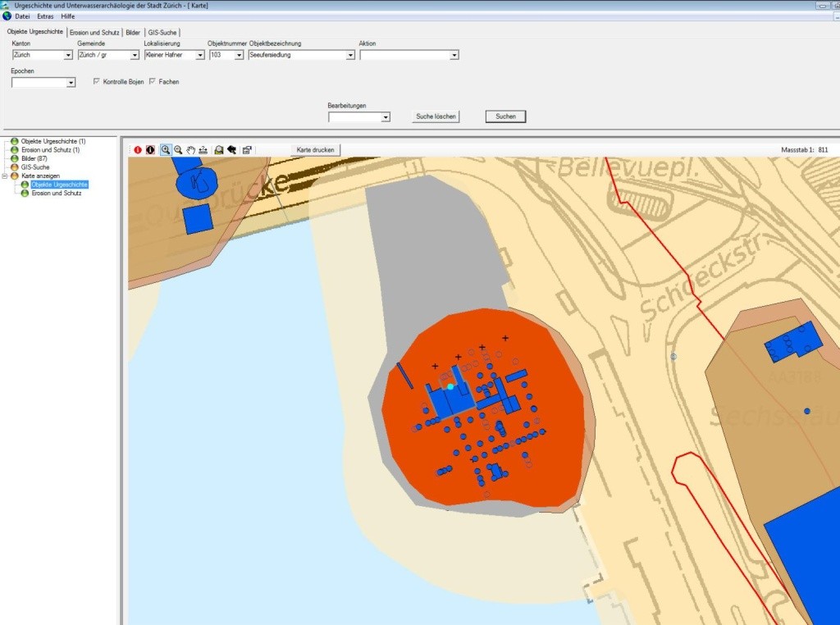Open the Objektnummer dropdown showing 103

point(239,55)
